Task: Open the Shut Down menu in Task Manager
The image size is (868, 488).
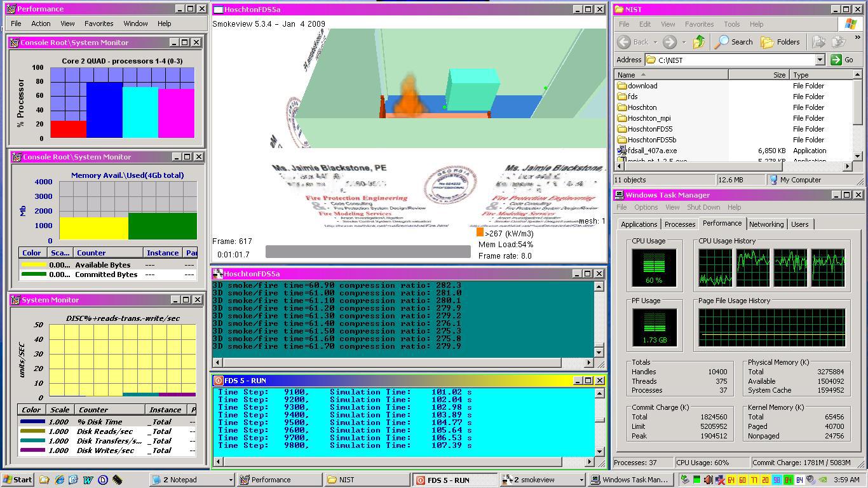Action: 703,207
